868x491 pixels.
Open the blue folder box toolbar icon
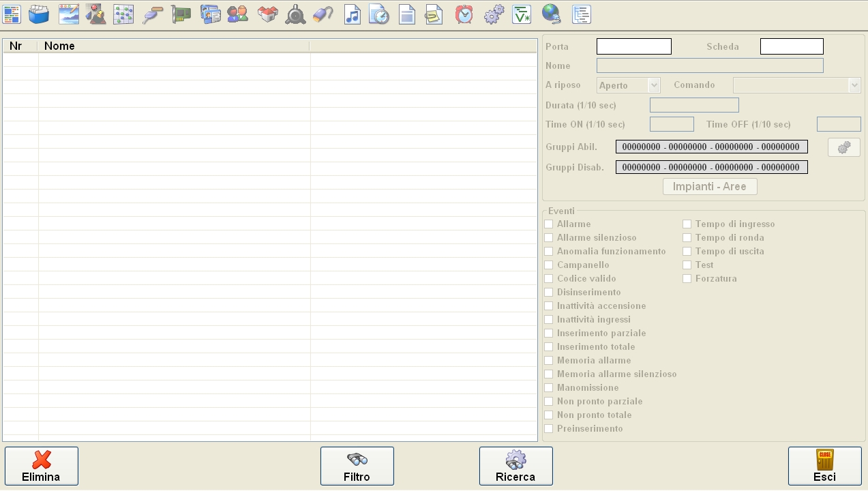click(39, 14)
